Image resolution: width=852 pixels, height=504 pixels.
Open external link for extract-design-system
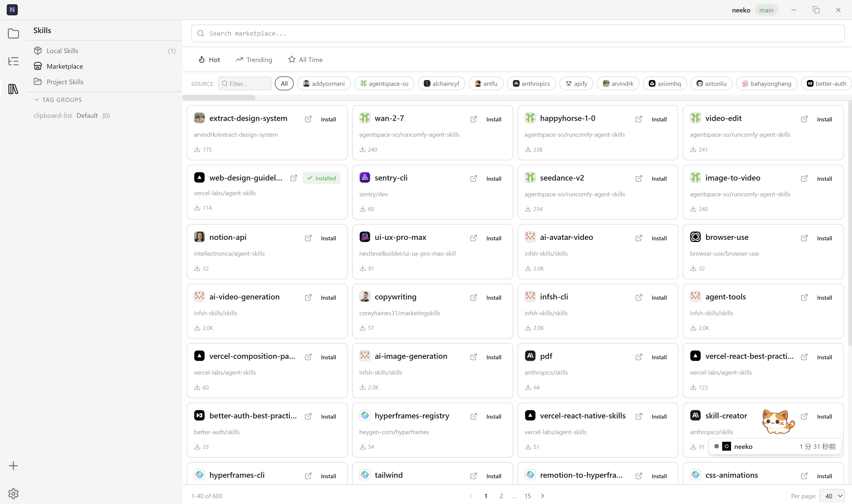(308, 119)
